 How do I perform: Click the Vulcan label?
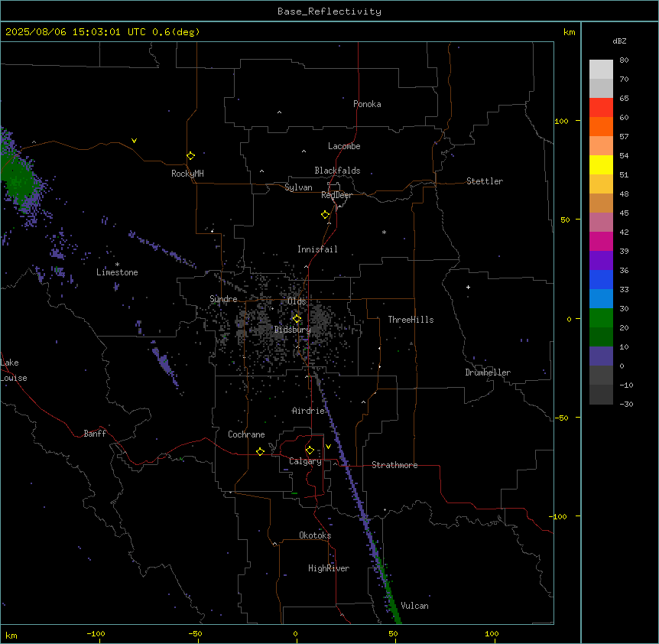(414, 606)
